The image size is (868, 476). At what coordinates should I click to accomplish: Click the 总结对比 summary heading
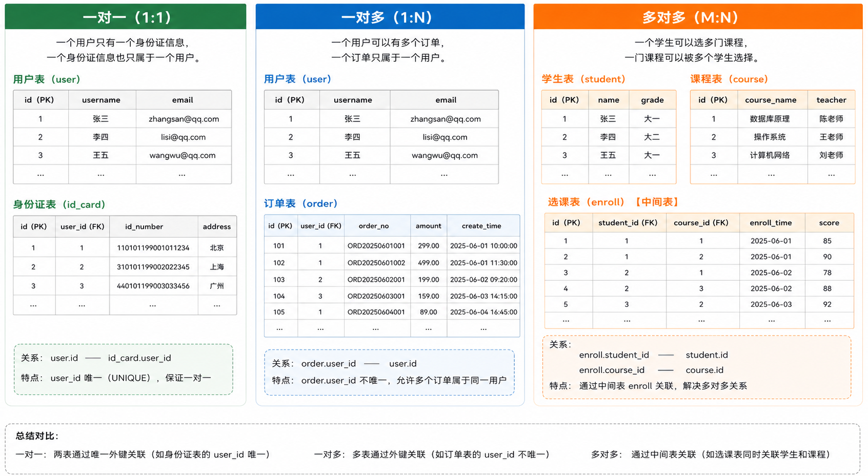37,436
